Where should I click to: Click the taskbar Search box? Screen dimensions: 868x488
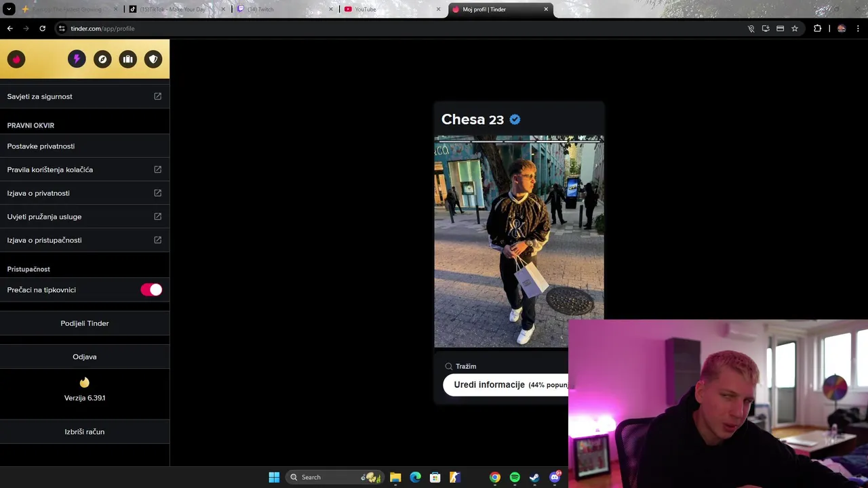pyautogui.click(x=335, y=477)
